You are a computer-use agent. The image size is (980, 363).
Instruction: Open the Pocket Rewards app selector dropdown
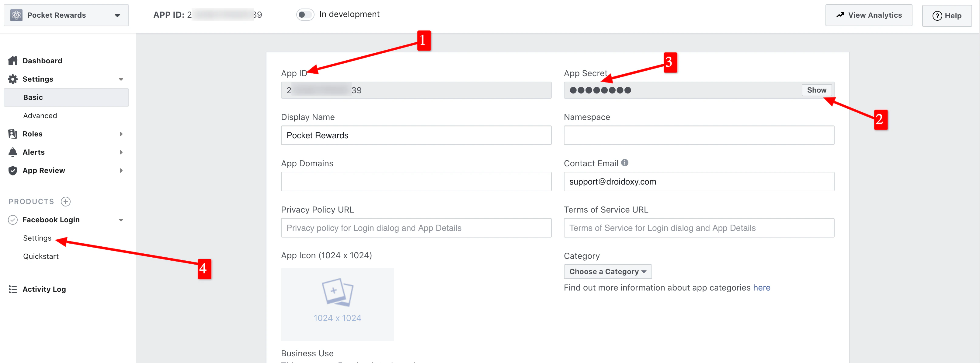(66, 15)
